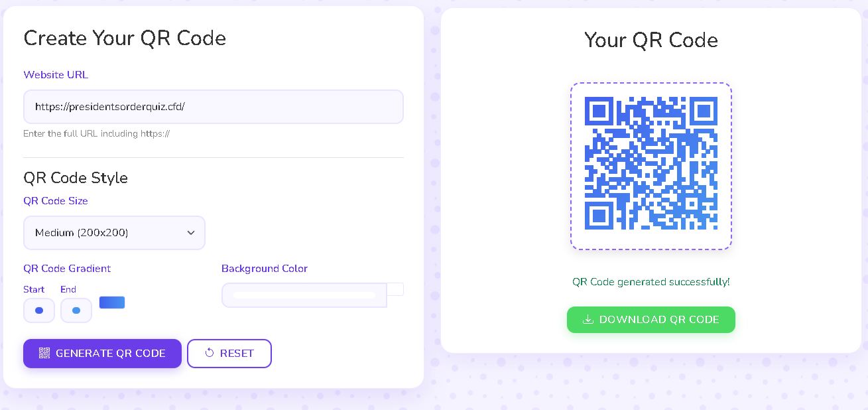The image size is (868, 410).
Task: Open the QR Code Size dropdown chevron
Action: 191,233
